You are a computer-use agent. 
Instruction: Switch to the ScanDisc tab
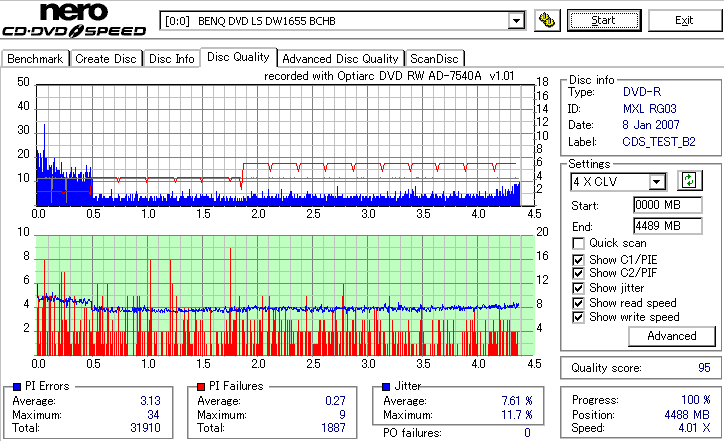coord(434,59)
